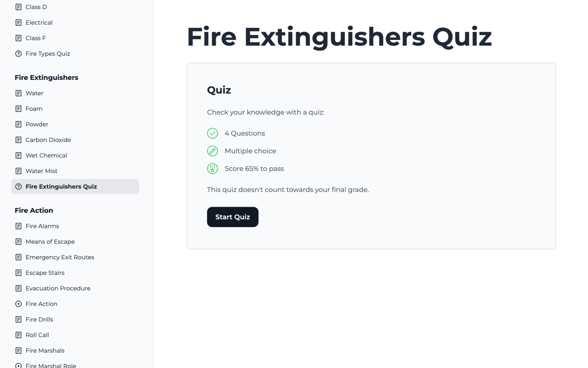Click the Fire Action section header

pyautogui.click(x=34, y=210)
